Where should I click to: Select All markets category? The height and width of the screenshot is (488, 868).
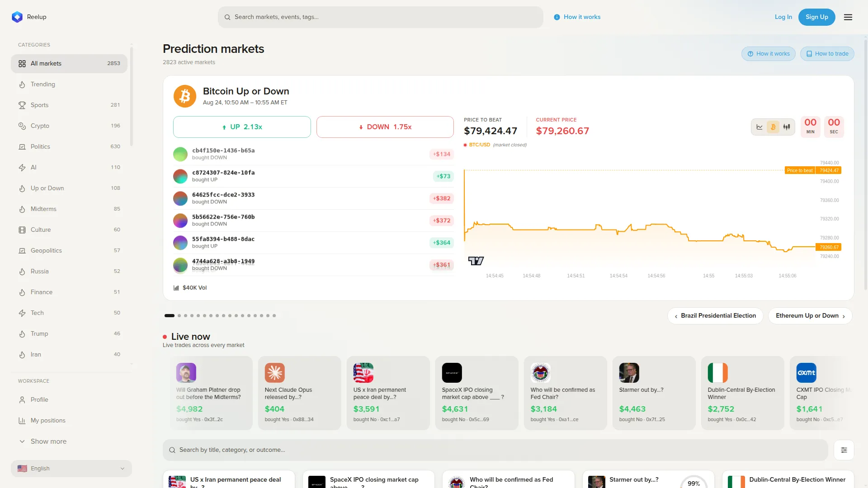pos(69,64)
